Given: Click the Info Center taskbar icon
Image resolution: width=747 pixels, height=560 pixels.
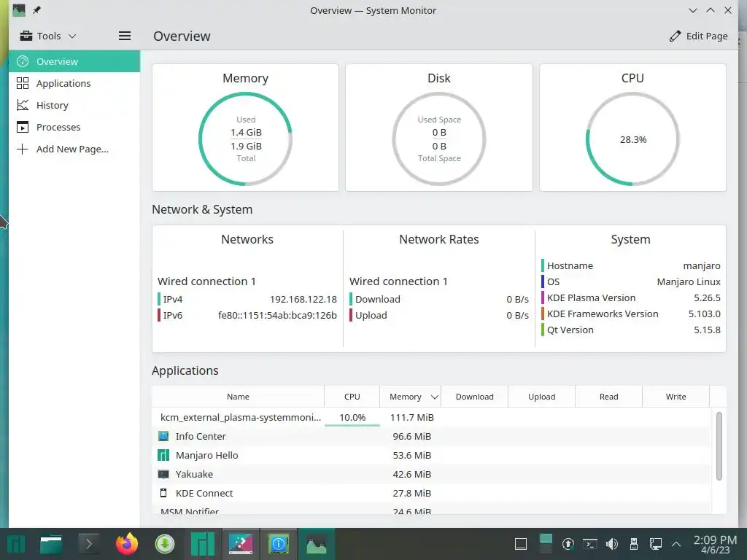Looking at the screenshot, I should [x=278, y=544].
